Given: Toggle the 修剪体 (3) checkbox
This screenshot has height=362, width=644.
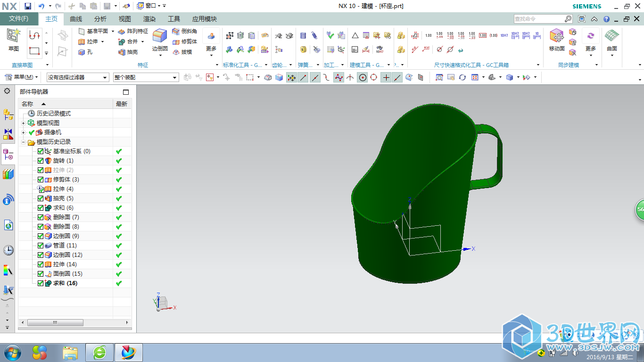Looking at the screenshot, I should pos(40,180).
